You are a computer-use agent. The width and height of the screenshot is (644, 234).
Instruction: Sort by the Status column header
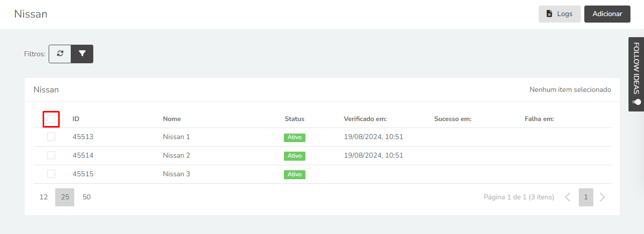point(294,119)
